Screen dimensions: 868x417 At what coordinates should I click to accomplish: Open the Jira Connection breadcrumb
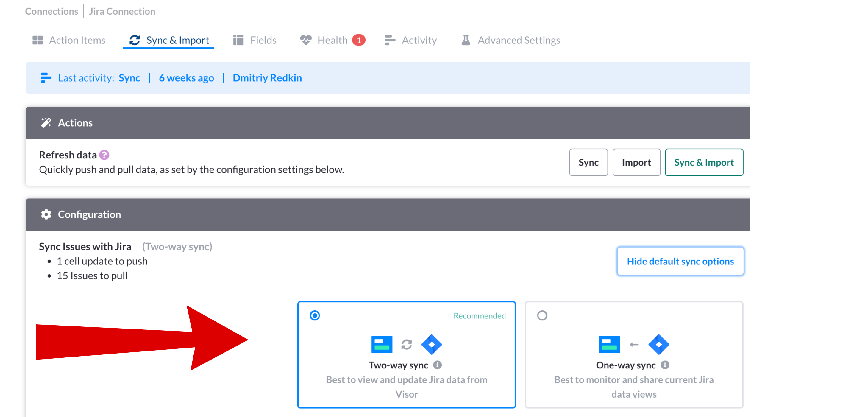pos(122,11)
